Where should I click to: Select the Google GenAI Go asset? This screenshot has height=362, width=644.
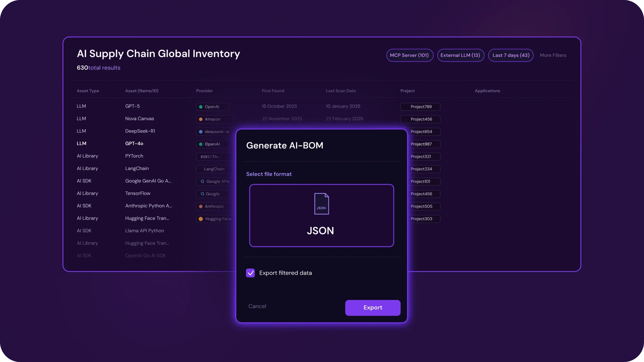[x=148, y=181]
